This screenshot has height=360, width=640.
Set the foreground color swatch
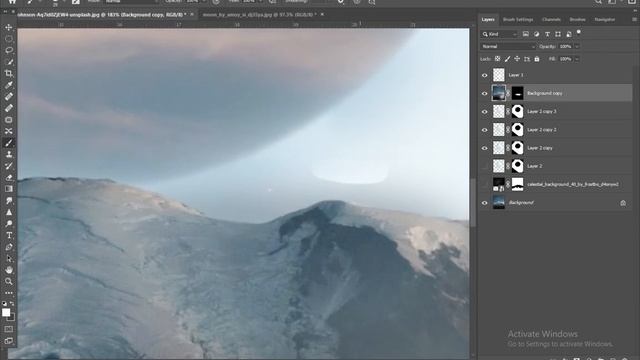pyautogui.click(x=6, y=312)
